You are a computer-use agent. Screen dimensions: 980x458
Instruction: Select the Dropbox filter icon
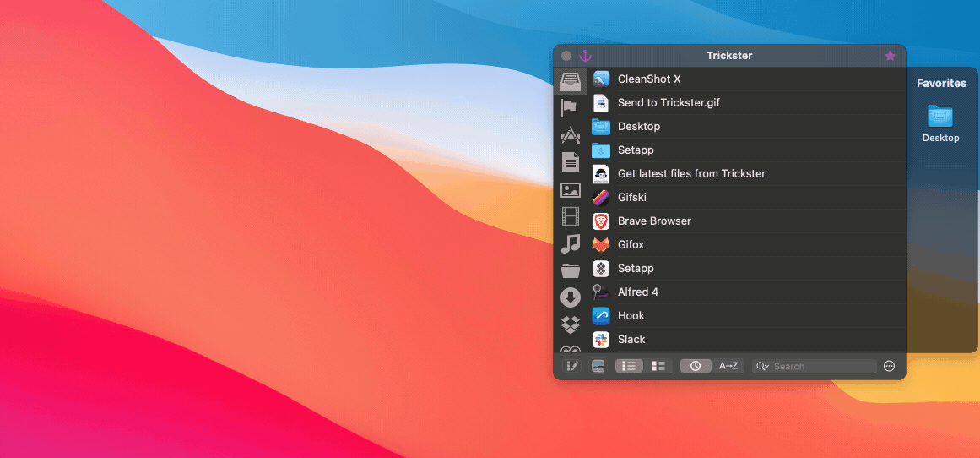570,324
